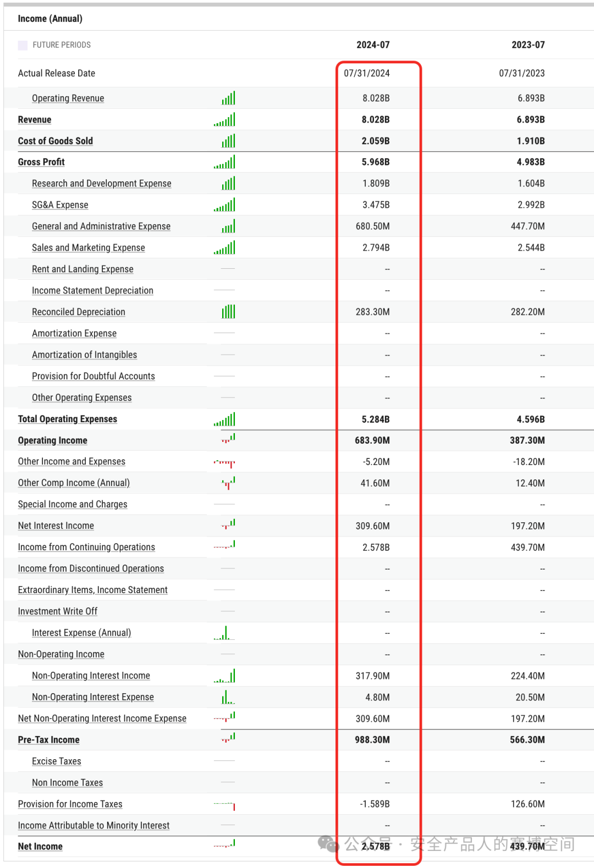Open the Non-Operating Interest Expense sparkline
The width and height of the screenshot is (594, 868).
(228, 697)
